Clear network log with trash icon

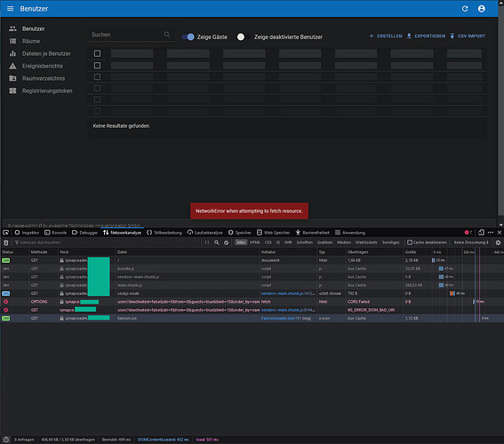(6, 242)
